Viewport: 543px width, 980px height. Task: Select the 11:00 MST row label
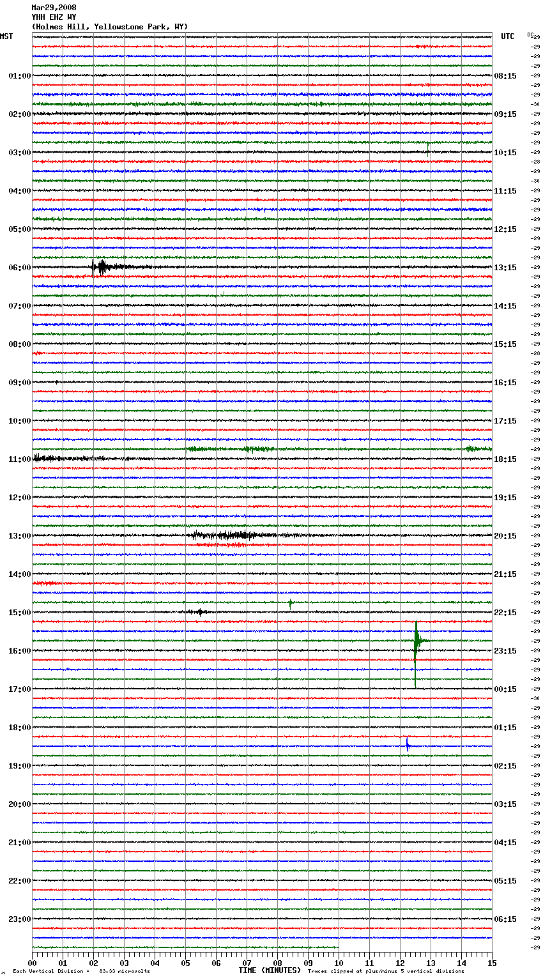(x=19, y=459)
